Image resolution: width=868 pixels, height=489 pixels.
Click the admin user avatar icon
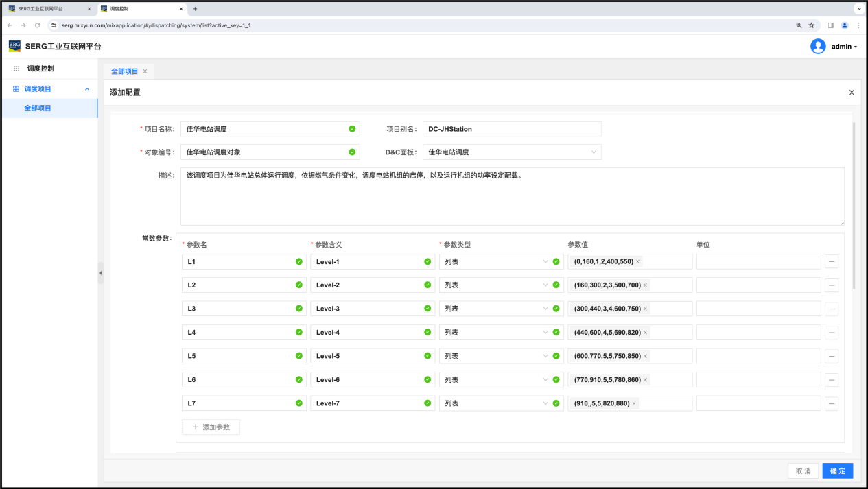click(x=818, y=47)
